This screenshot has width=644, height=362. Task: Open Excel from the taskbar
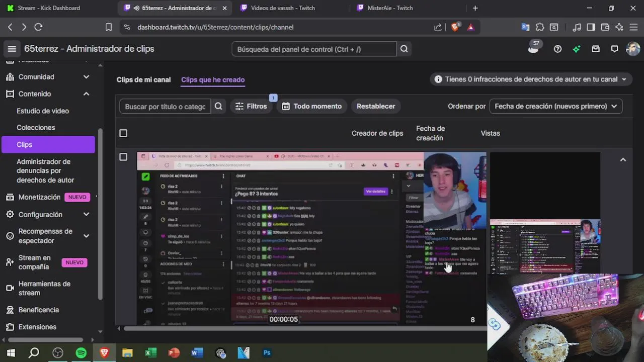(x=150, y=353)
